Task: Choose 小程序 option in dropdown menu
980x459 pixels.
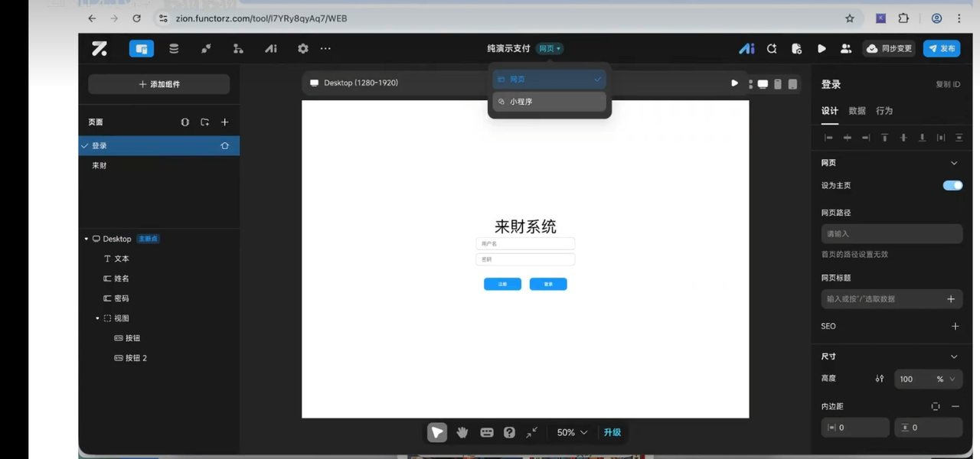Action: click(x=550, y=101)
